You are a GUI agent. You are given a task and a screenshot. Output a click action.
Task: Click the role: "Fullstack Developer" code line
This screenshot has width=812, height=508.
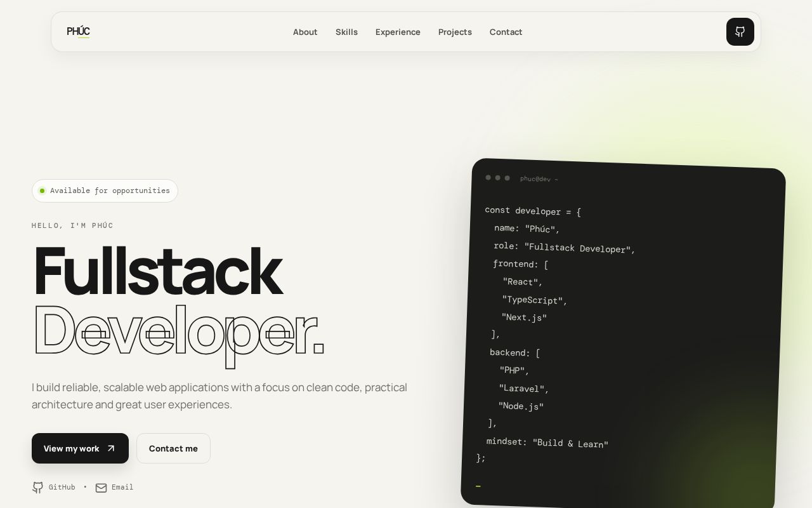[x=565, y=248]
